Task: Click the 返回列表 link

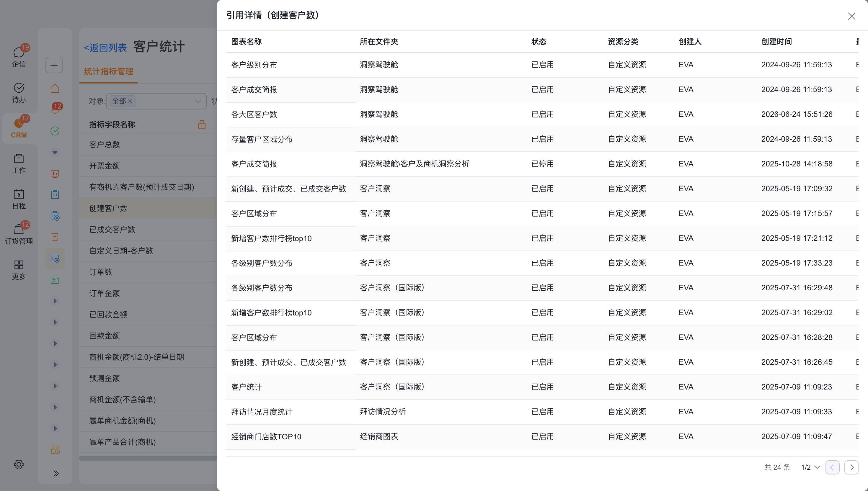Action: [105, 48]
